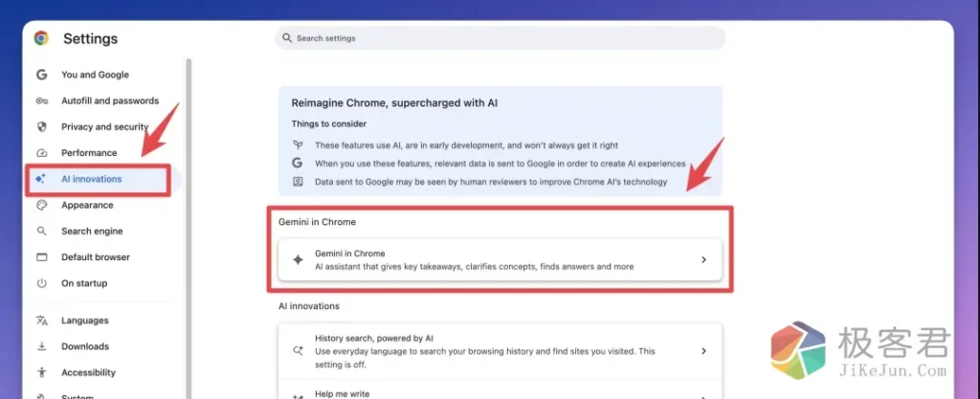Click the On startup power icon

click(41, 283)
